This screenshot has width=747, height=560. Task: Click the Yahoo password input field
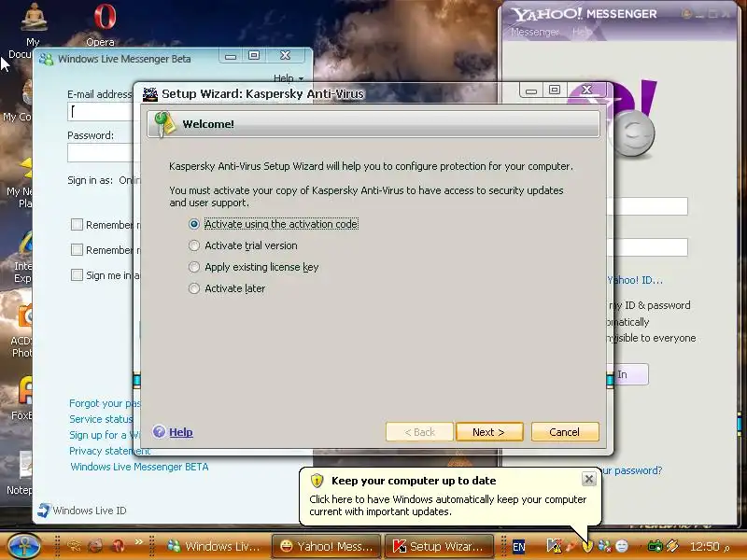coord(647,247)
